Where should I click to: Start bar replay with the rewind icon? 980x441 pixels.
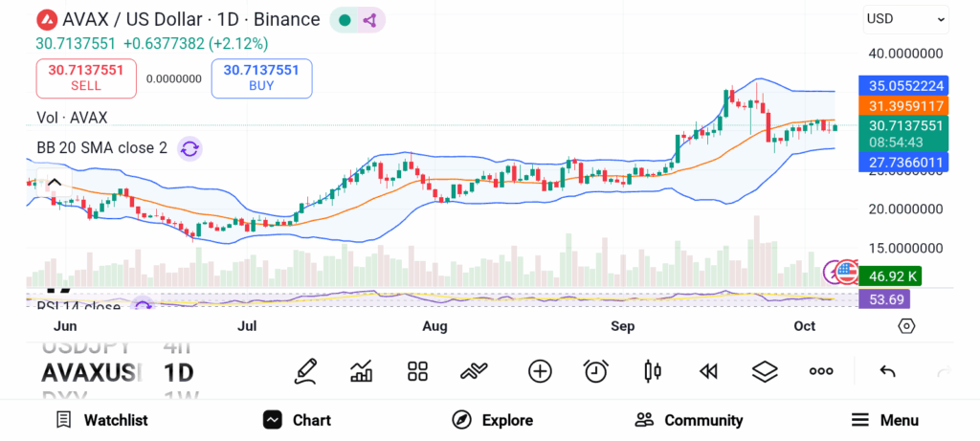708,370
